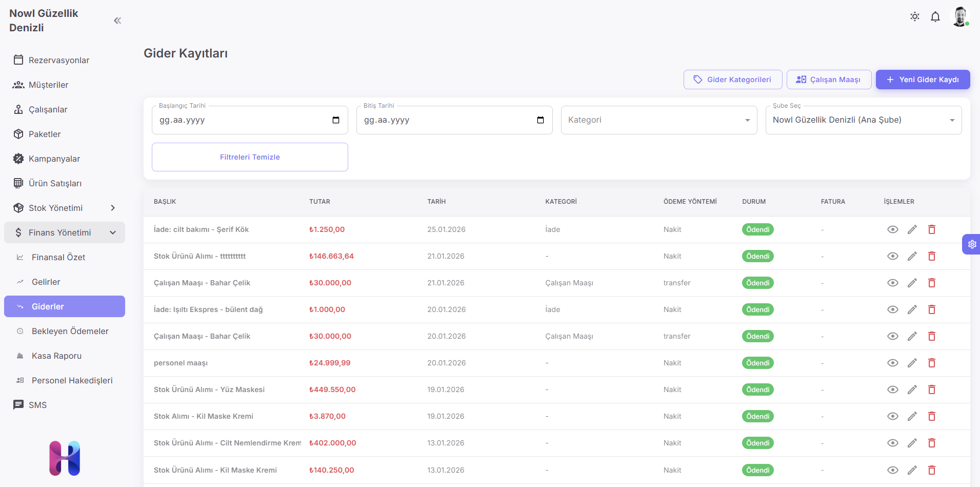Viewport: 980px width, 487px height.
Task: View details of first Çalışan Maaşı - Bahar Çelik row
Action: pyautogui.click(x=892, y=283)
